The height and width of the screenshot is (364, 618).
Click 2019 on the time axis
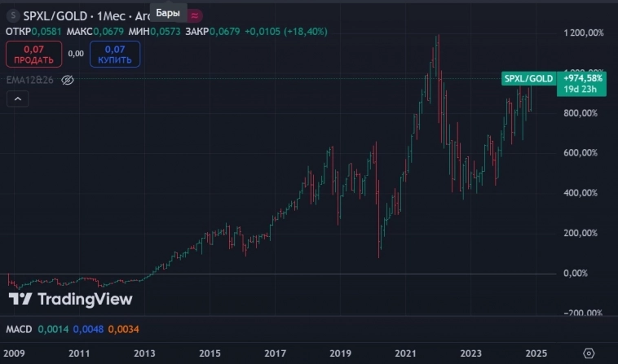341,353
